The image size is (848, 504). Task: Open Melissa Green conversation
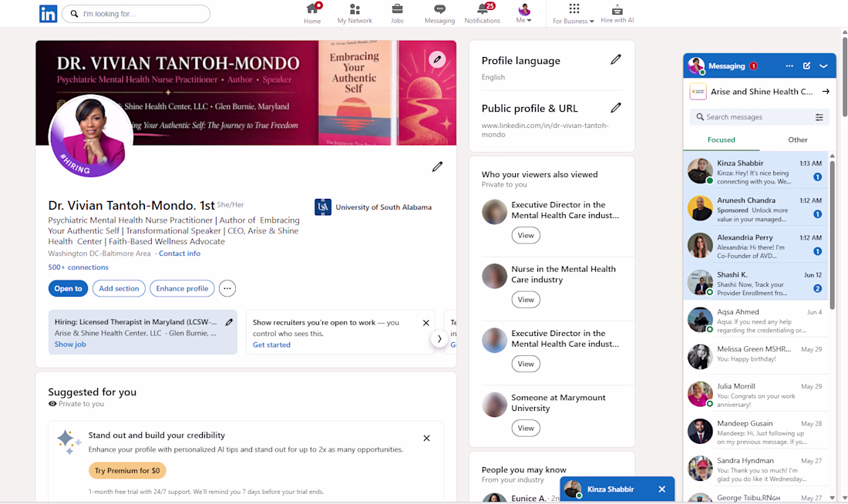point(755,358)
